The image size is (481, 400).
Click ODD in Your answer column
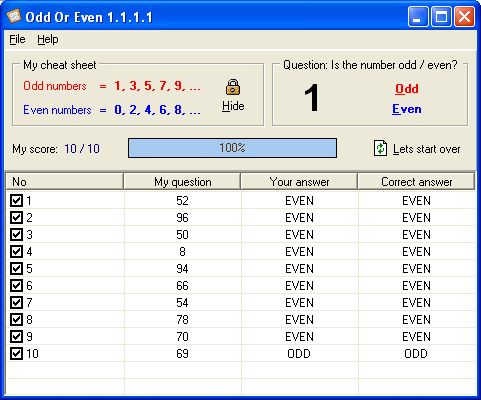(299, 354)
